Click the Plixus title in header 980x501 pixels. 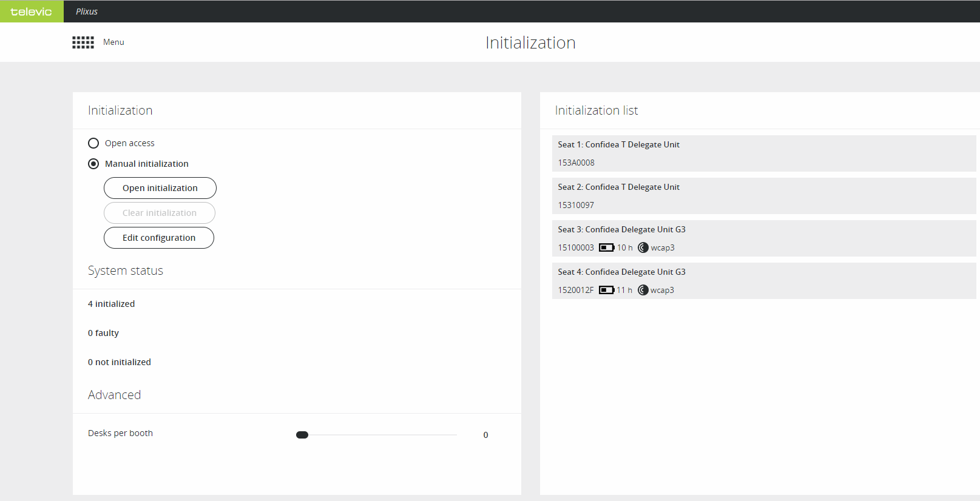pos(87,12)
